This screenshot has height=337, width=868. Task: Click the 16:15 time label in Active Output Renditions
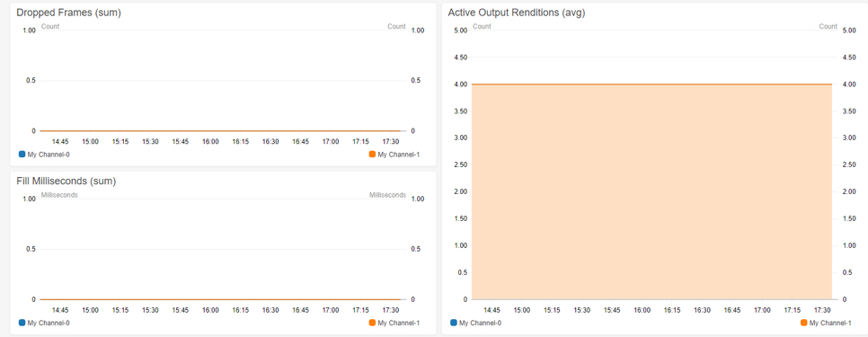coord(672,310)
